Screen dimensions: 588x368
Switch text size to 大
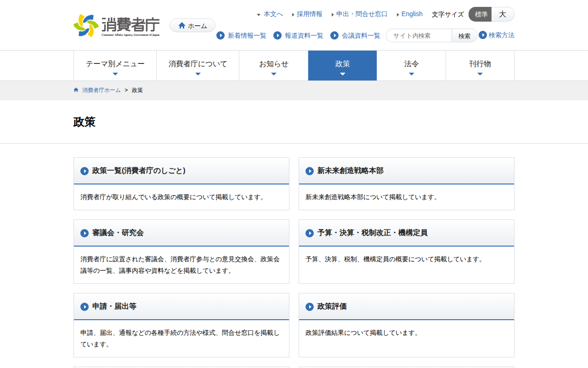tap(503, 14)
